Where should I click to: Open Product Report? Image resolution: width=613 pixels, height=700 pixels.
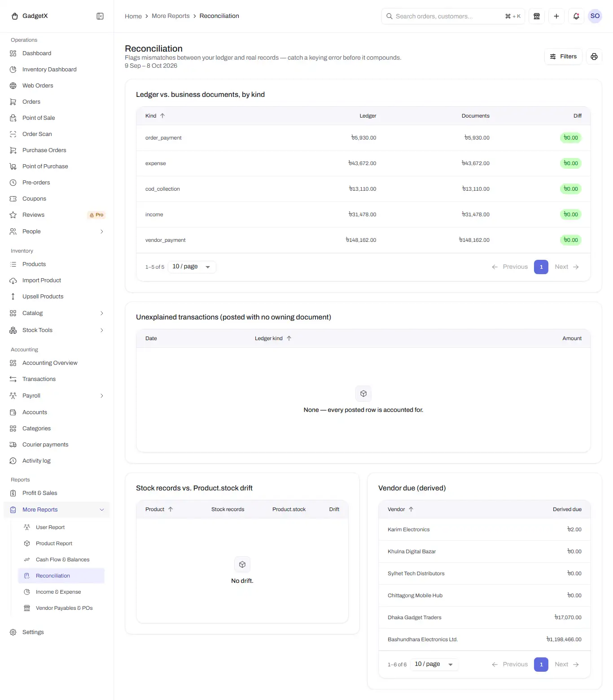(61, 543)
